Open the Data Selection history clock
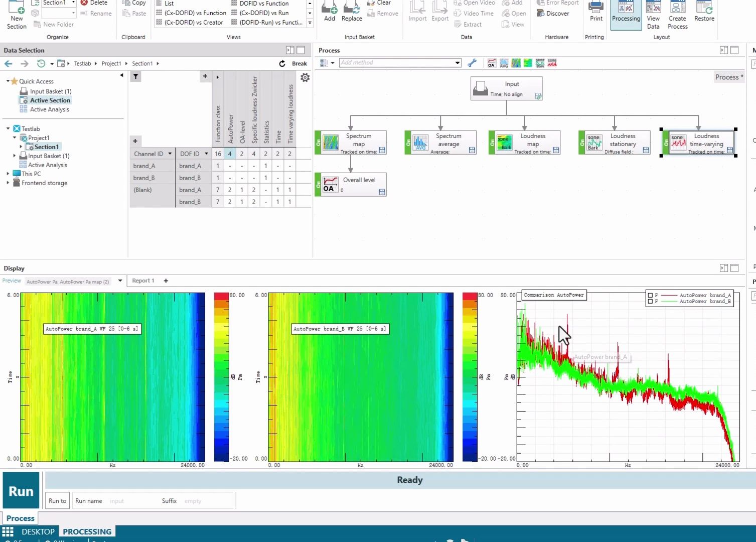This screenshot has width=756, height=542. tap(41, 64)
